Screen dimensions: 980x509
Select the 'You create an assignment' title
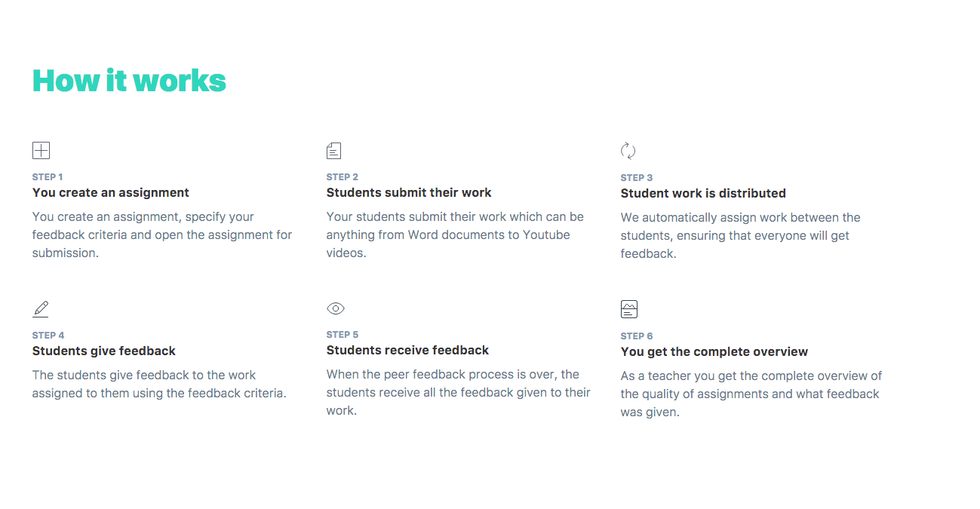[x=111, y=193]
